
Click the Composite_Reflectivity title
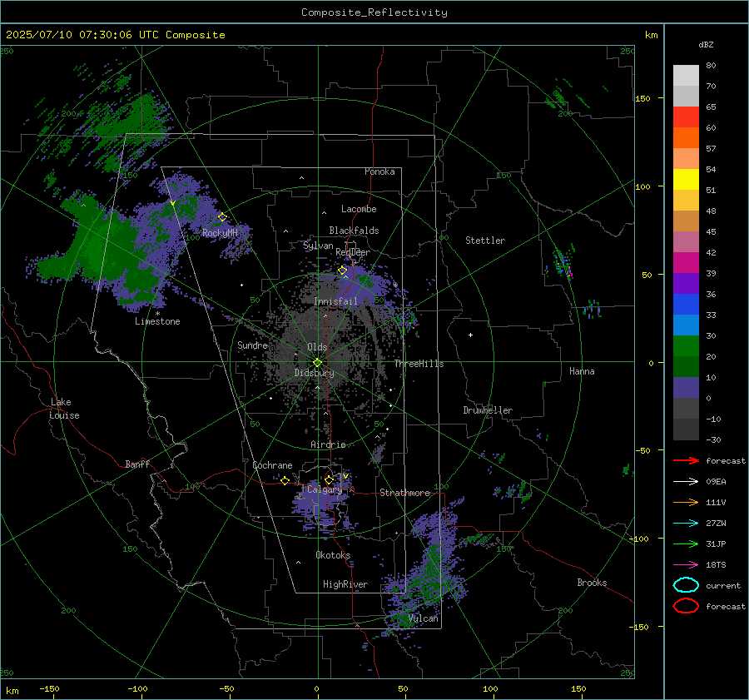374,12
